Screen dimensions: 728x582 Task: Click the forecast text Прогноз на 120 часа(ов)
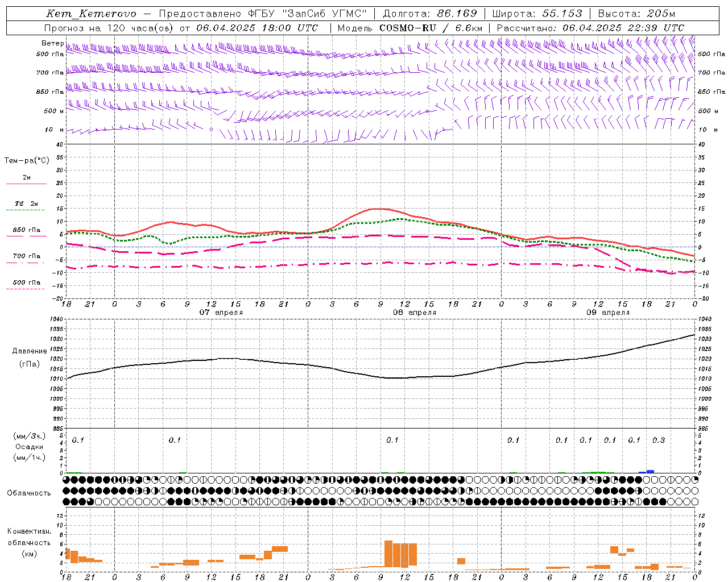pos(110,28)
